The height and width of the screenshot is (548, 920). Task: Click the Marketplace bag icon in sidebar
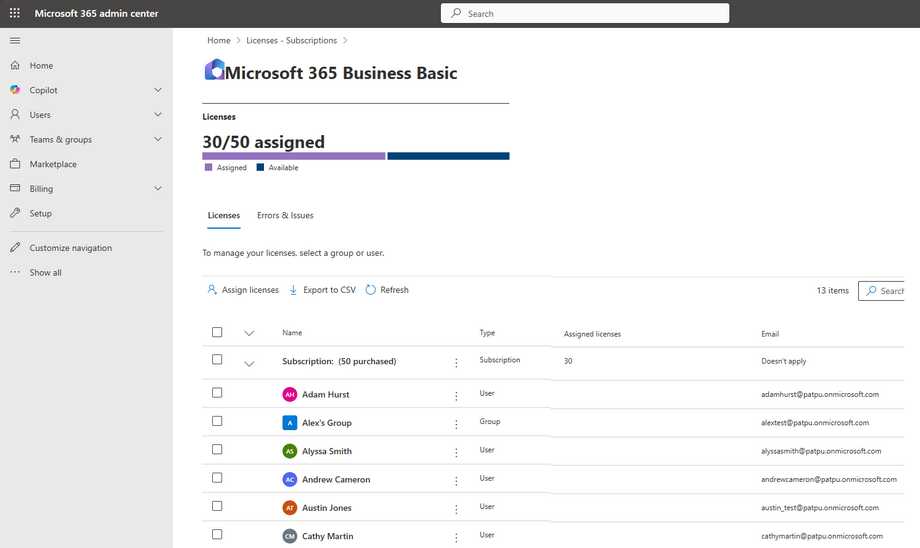coord(15,164)
